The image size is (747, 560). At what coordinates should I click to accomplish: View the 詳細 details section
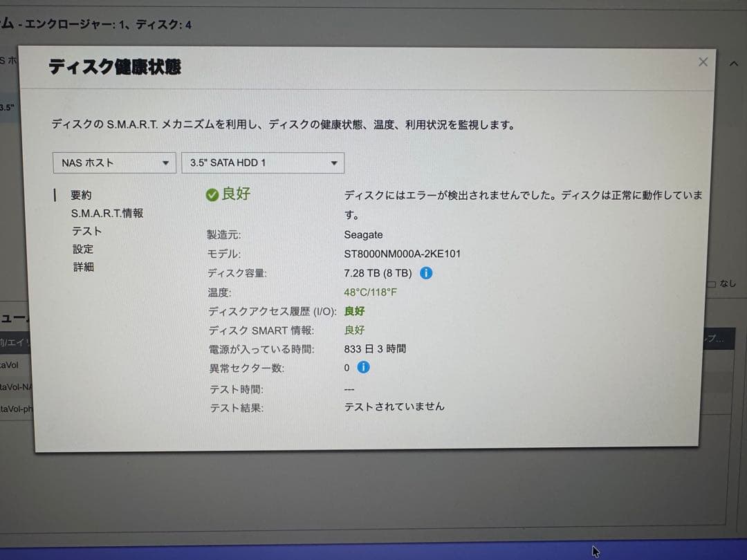(84, 267)
